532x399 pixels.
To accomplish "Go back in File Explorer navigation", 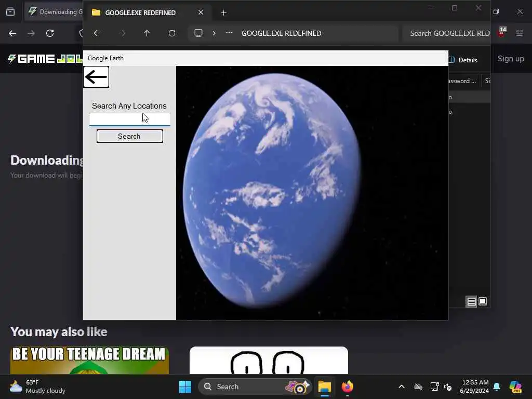I will (97, 33).
